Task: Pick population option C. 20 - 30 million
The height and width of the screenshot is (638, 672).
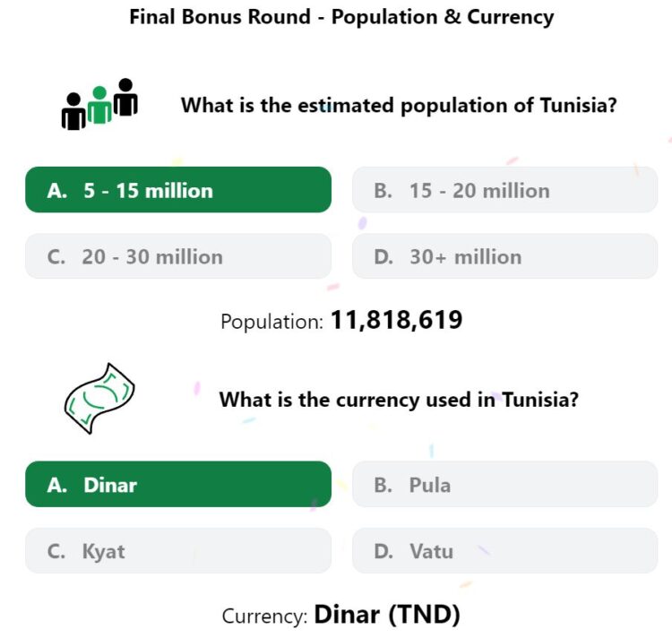Action: tap(178, 256)
